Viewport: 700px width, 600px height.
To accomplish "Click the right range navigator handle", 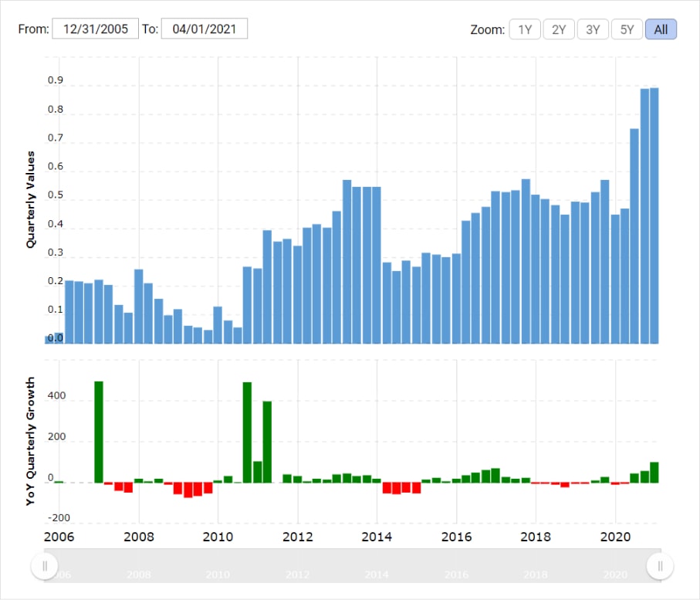I will click(x=660, y=566).
